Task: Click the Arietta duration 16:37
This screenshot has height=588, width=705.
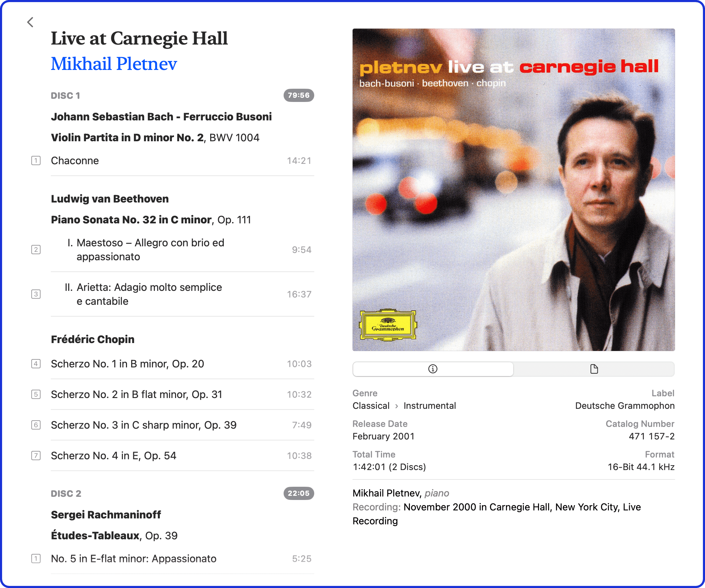Action: pos(299,294)
